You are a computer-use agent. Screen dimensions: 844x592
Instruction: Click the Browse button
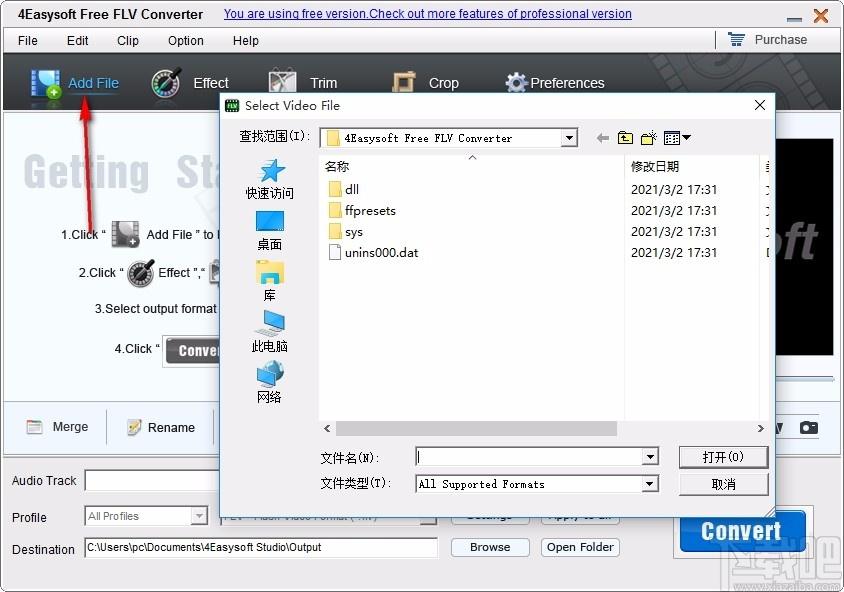[x=490, y=547]
